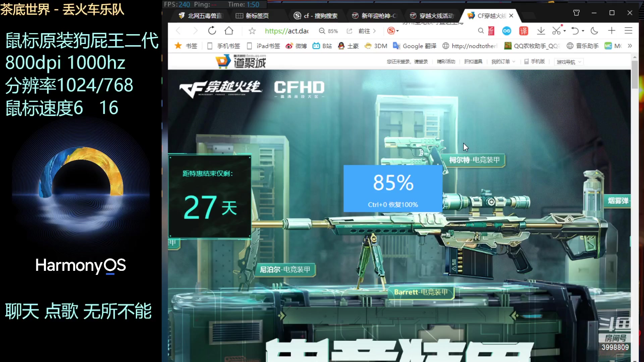Click the red 译 translate icon
The width and height of the screenshot is (644, 362).
click(x=524, y=31)
